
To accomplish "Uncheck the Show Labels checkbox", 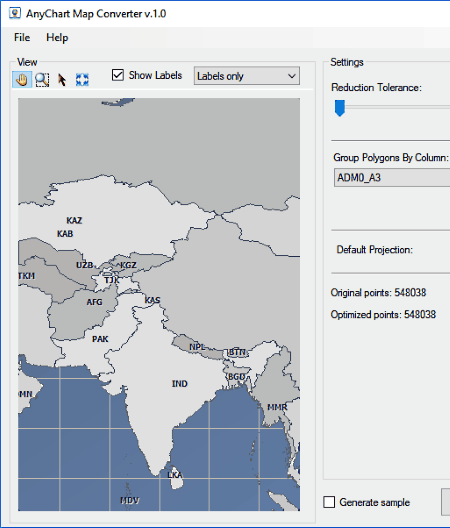I will (118, 75).
